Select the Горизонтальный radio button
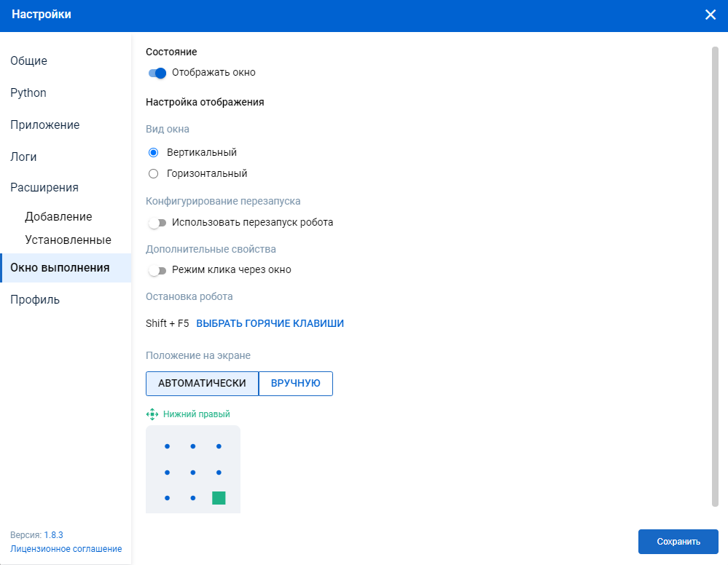Viewport: 728px width, 565px height. (x=153, y=174)
